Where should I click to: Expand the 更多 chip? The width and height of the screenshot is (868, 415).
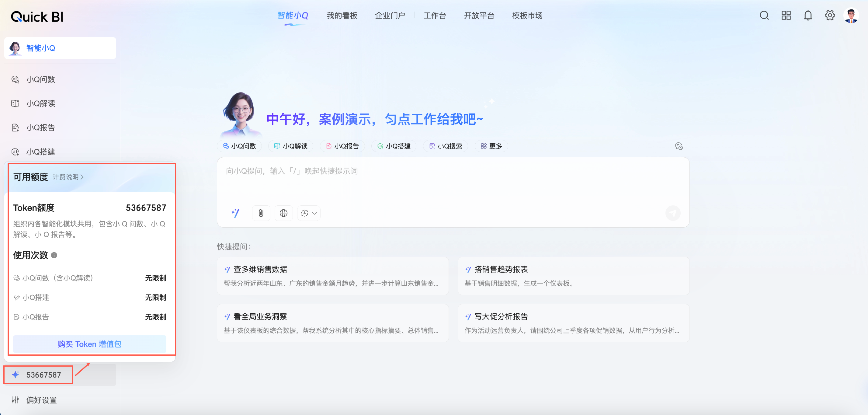tap(491, 146)
